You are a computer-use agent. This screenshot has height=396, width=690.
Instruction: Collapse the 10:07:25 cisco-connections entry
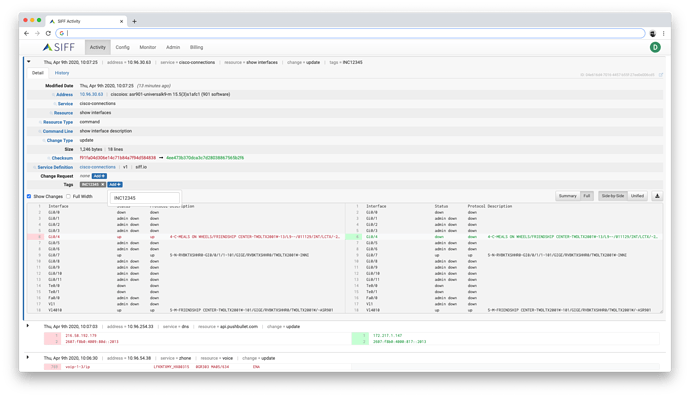(x=29, y=62)
